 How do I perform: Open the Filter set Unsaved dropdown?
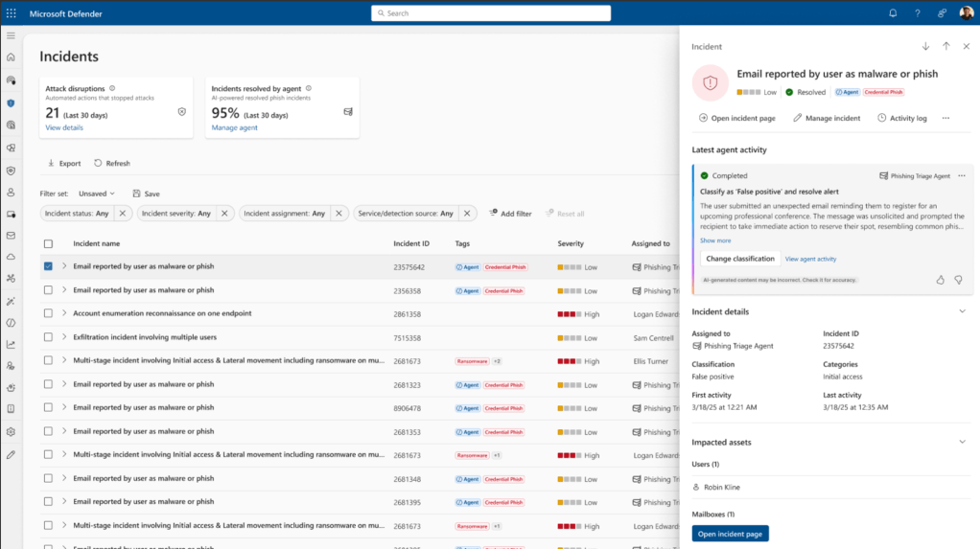tap(97, 194)
